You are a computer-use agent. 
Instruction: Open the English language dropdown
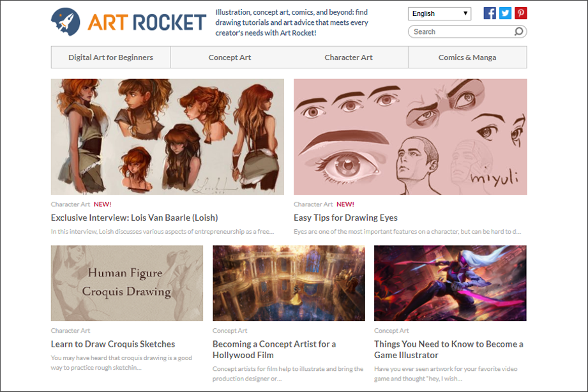tap(439, 13)
